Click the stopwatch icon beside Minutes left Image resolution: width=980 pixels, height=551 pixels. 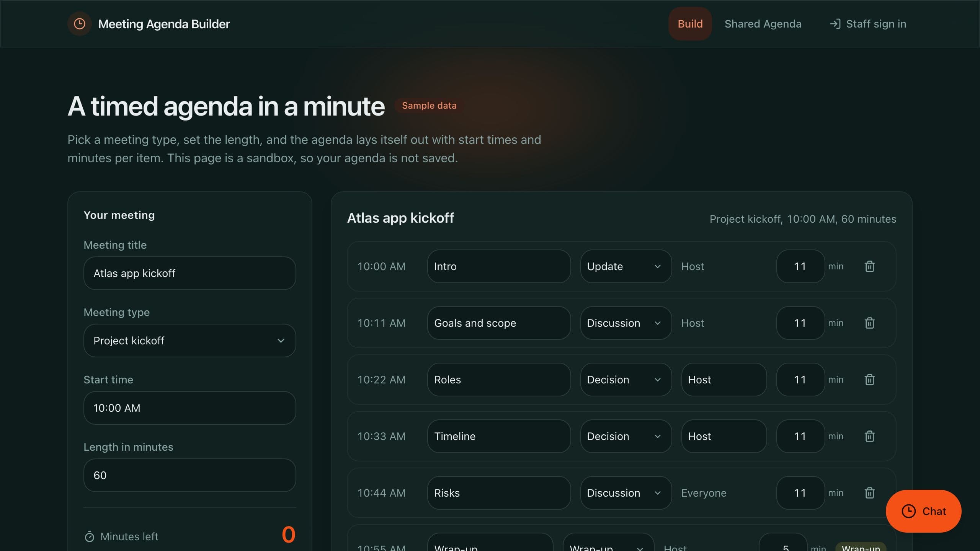click(89, 536)
